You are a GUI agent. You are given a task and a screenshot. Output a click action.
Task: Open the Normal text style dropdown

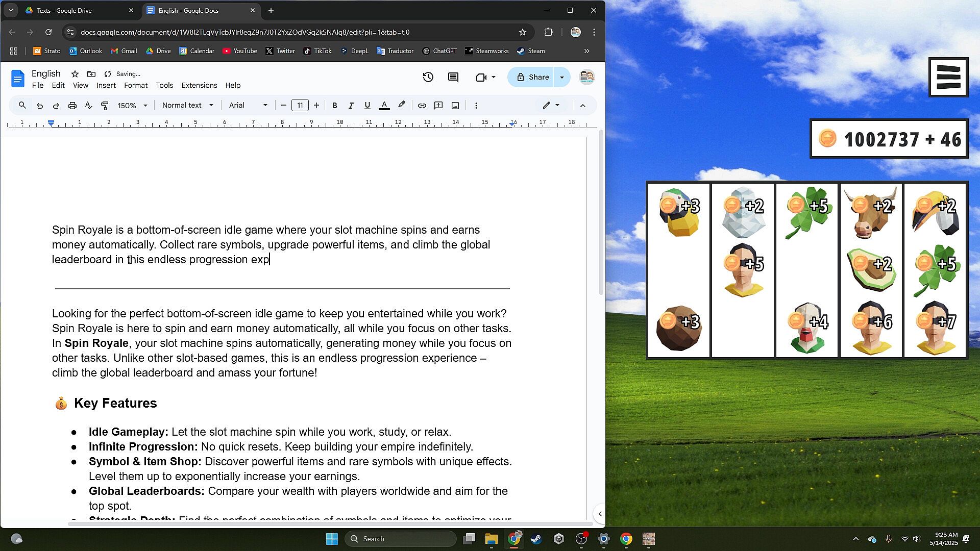187,106
